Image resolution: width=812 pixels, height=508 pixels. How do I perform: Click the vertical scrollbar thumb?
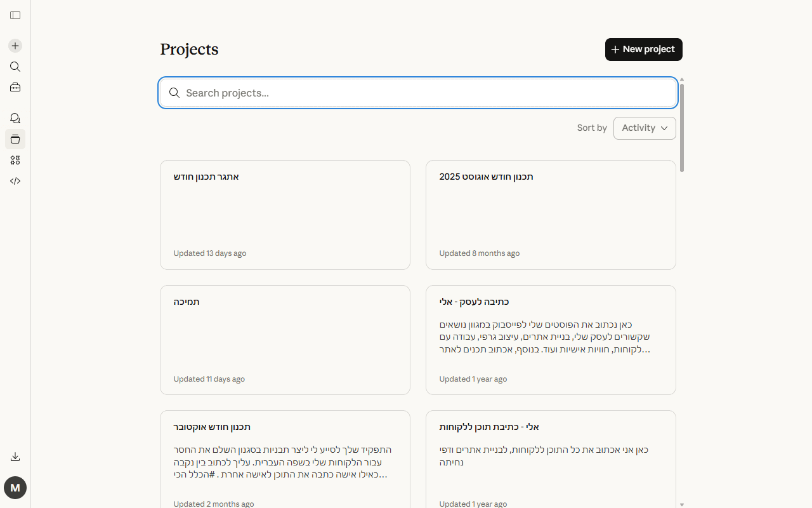(x=682, y=127)
